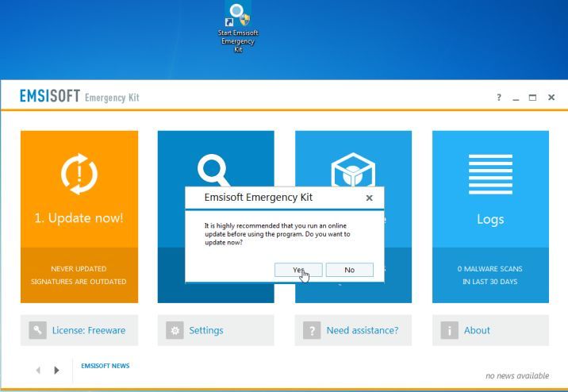The width and height of the screenshot is (568, 392).
Task: Click the info icon beside About
Action: click(x=450, y=330)
